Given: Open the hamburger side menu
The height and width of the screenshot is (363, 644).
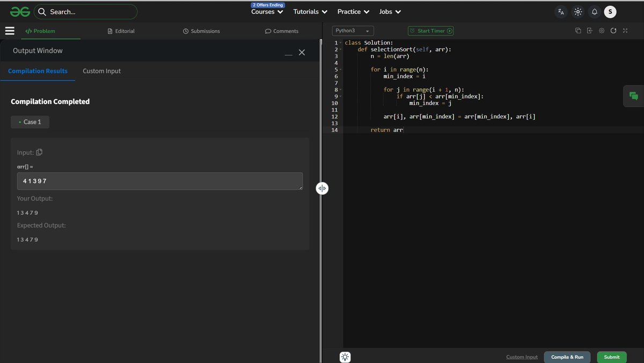Looking at the screenshot, I should pos(9,31).
